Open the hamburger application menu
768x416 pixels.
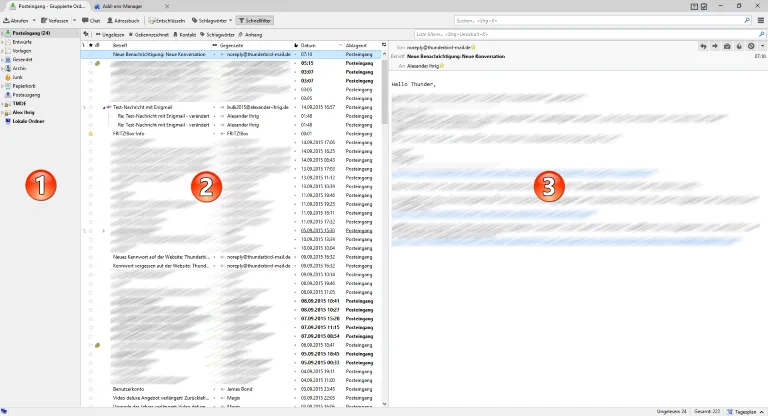(x=761, y=21)
